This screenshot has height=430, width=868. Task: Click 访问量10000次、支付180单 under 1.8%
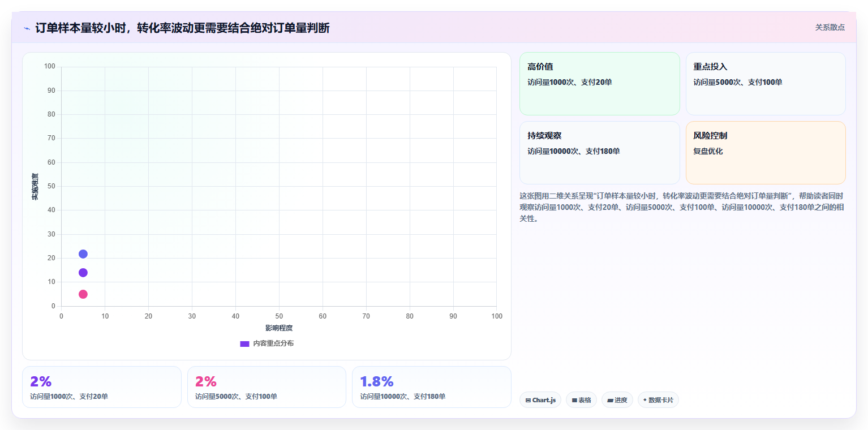(402, 397)
